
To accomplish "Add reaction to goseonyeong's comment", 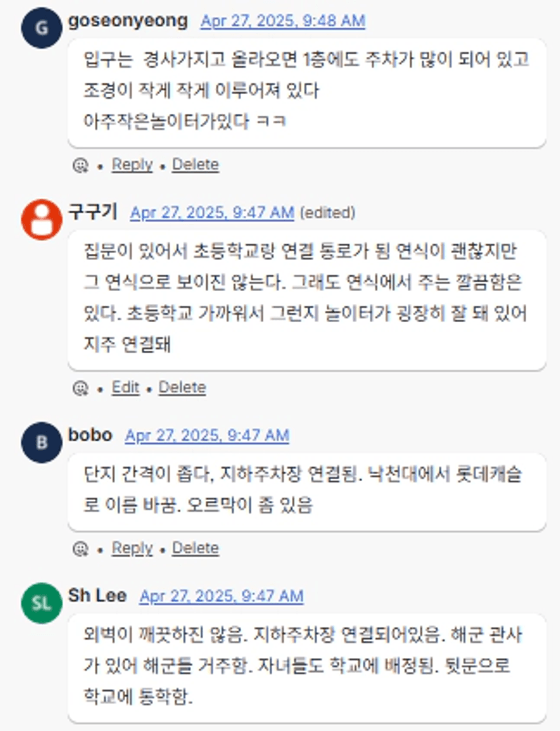I will [81, 165].
